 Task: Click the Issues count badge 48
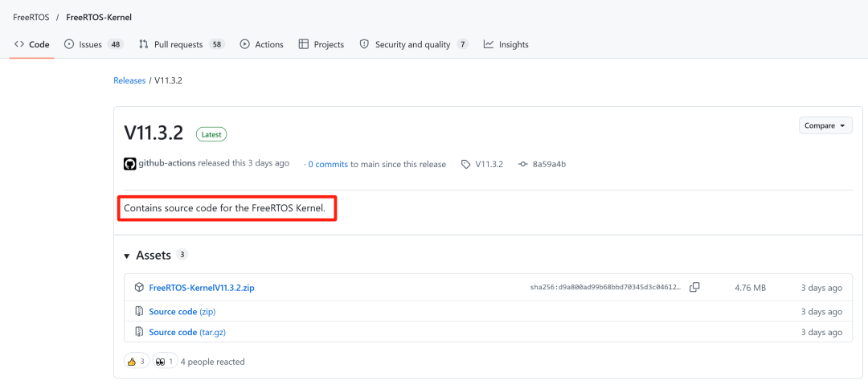tap(115, 44)
